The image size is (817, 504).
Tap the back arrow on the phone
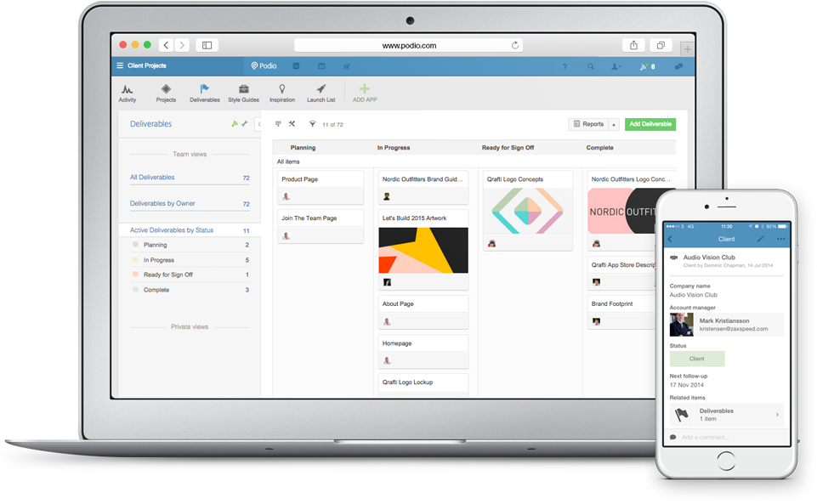coord(670,239)
